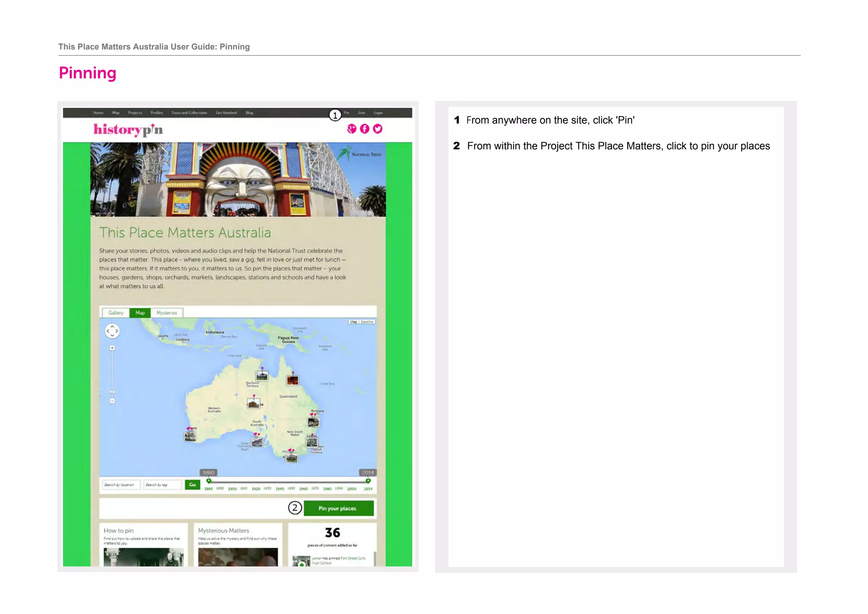Click the National Trust logo on banner
Viewport: 868px width, 614px height.
(x=360, y=153)
